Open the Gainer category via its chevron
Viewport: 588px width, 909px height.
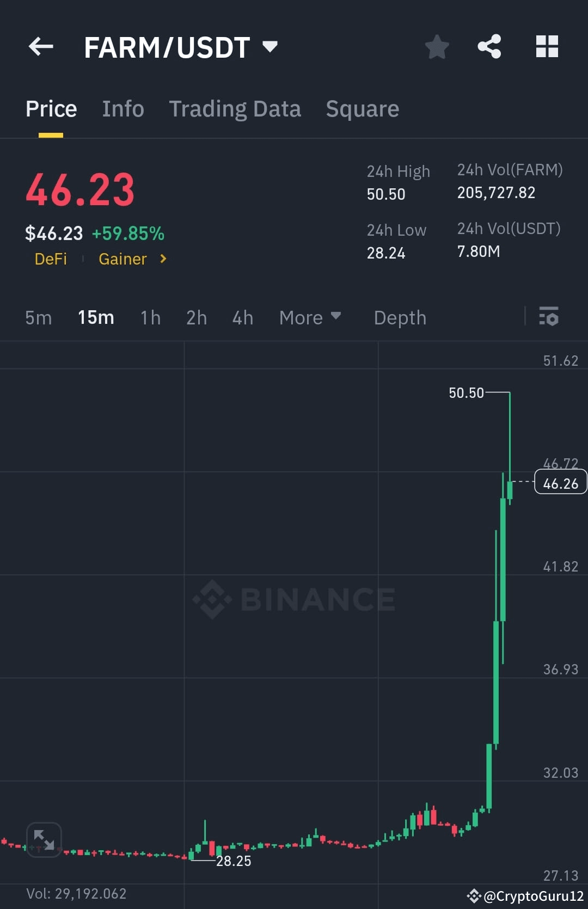coord(162,260)
